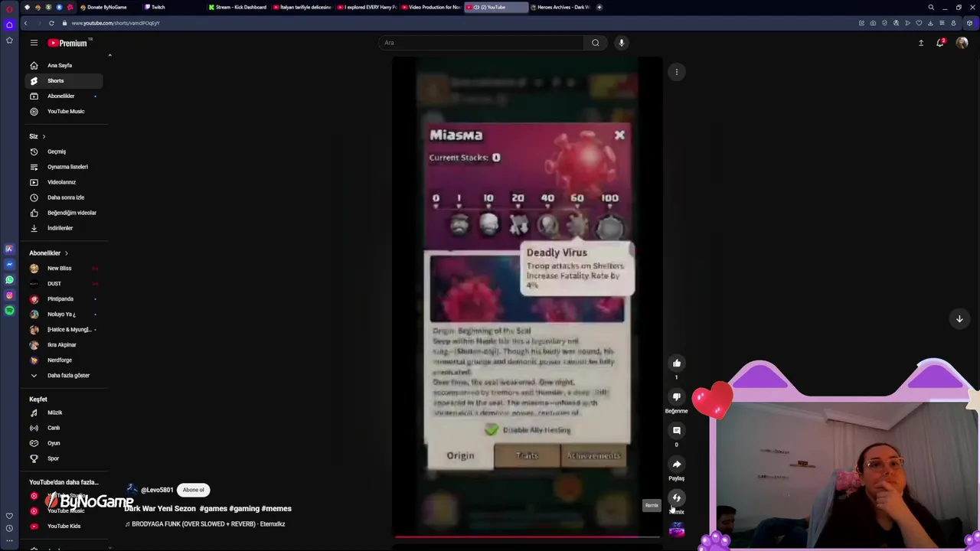This screenshot has width=980, height=551.
Task: Open Instagram in browser sidebar
Action: click(x=9, y=295)
